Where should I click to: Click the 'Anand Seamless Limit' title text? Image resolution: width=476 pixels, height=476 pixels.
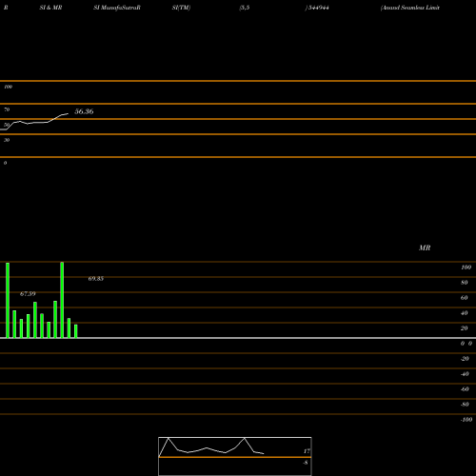[410, 8]
